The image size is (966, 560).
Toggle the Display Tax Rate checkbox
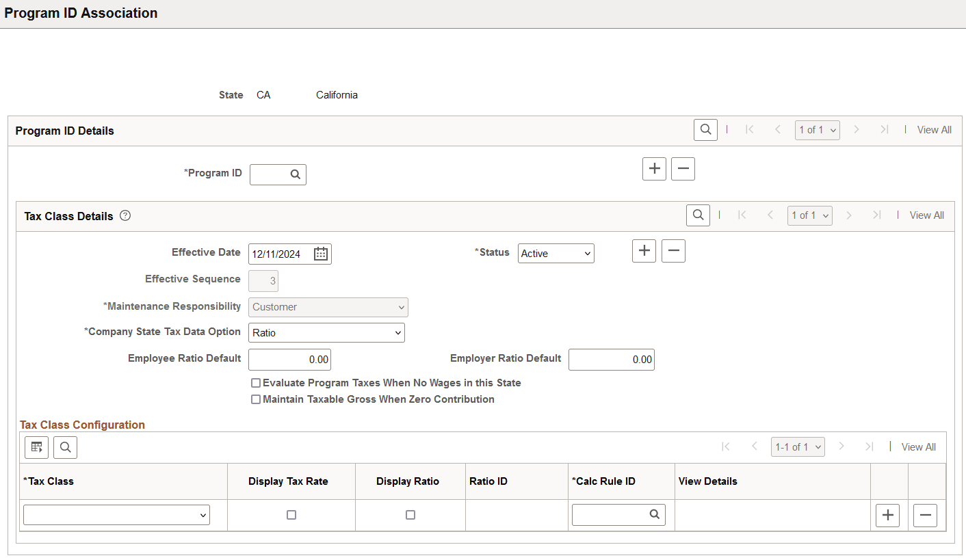291,514
